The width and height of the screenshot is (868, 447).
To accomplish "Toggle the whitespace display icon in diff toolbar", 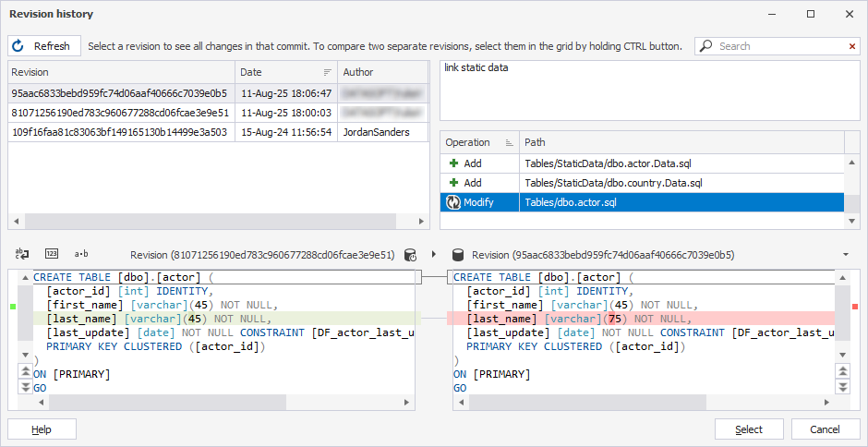I will [22, 254].
